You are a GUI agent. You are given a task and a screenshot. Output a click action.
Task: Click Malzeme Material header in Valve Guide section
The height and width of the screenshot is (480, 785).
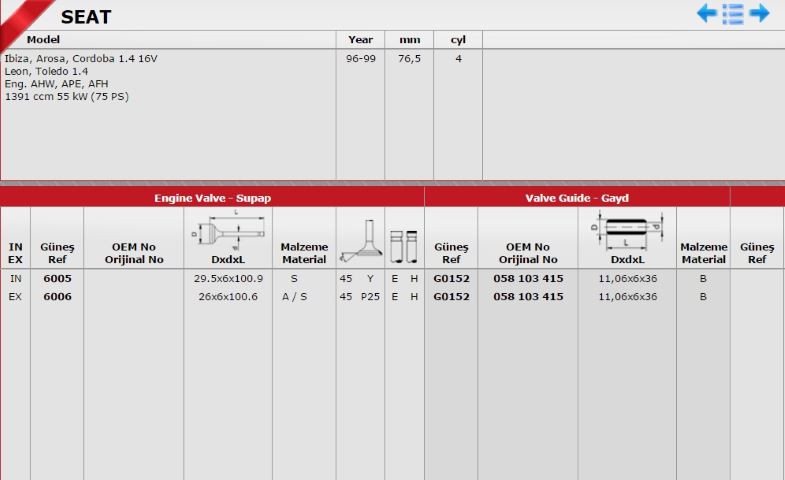tap(703, 253)
